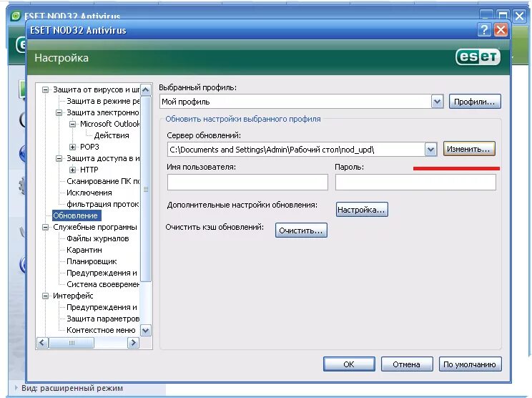Collapse the Microsoft Outlook tree node
This screenshot has height=398, width=532.
[72, 124]
